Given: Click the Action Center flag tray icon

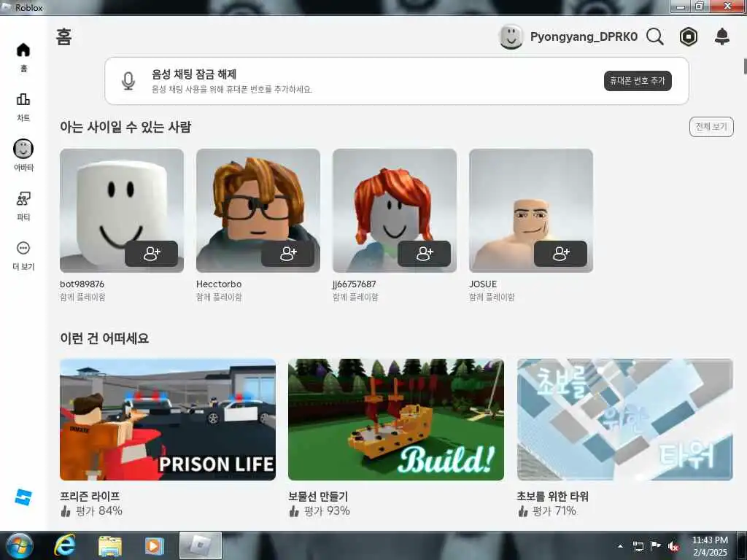Looking at the screenshot, I should tap(656, 546).
